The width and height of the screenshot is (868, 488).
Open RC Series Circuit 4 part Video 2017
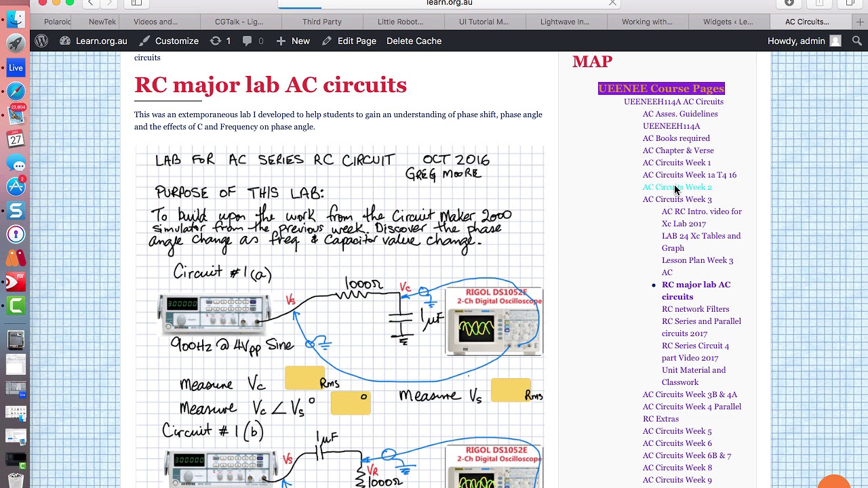pos(695,352)
